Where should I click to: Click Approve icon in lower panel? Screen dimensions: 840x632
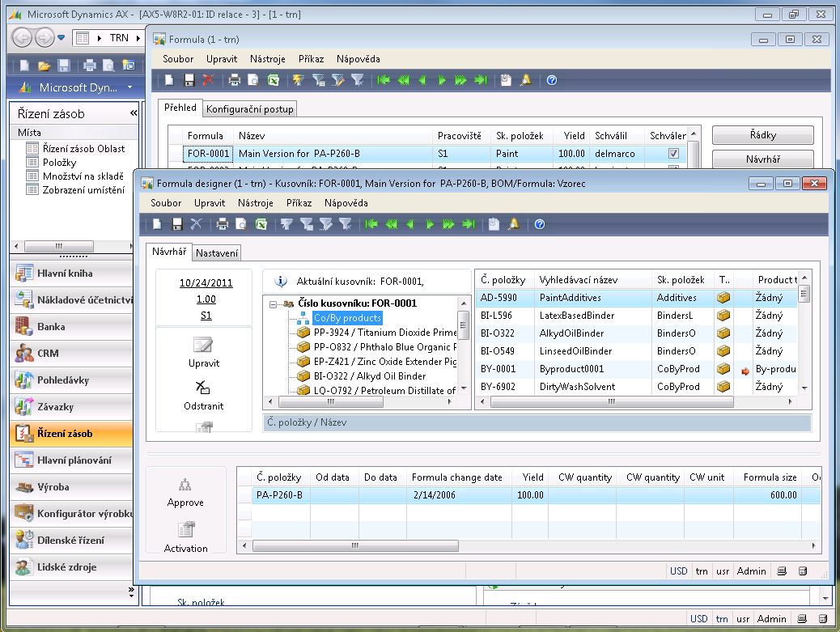[x=185, y=485]
